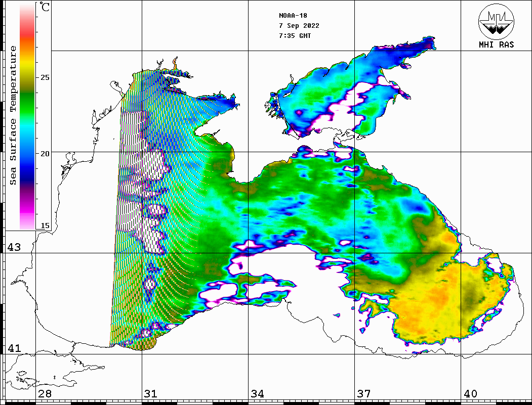This screenshot has width=532, height=405.
Task: Click the longitude label '31'
Action: click(x=151, y=394)
